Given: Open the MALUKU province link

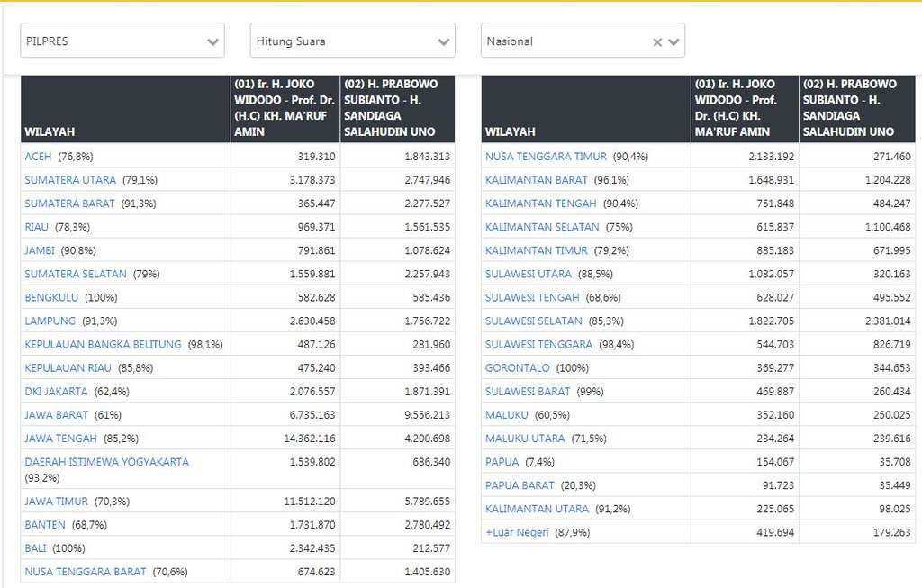Looking at the screenshot, I should (x=506, y=415).
